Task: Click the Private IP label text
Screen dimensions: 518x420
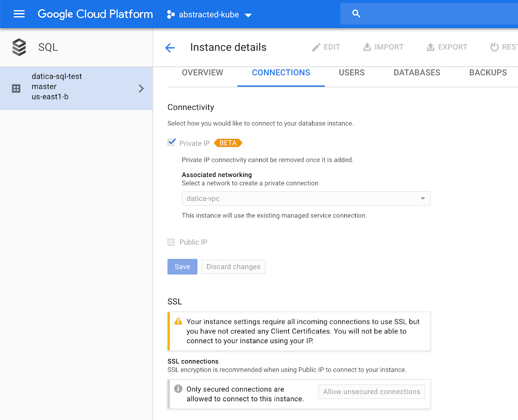Action: click(x=195, y=143)
